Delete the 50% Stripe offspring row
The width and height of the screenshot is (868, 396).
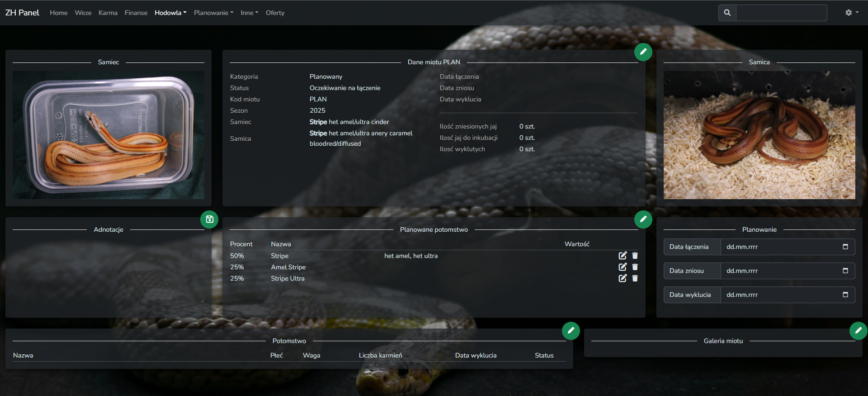click(x=635, y=256)
